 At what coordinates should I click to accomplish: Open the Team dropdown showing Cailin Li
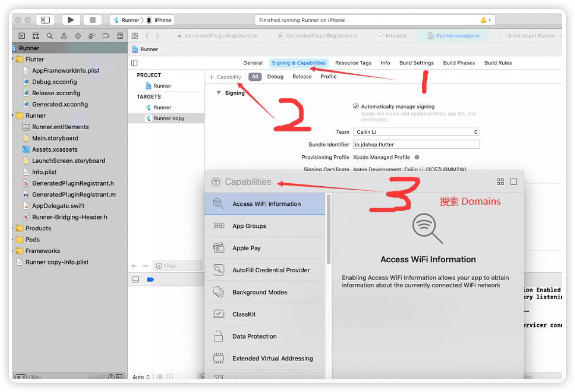pos(416,132)
